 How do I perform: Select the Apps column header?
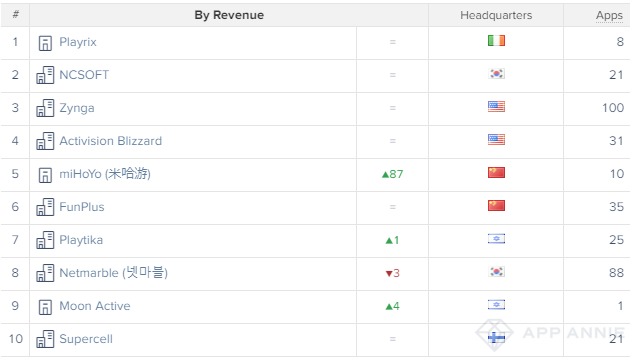pos(609,15)
